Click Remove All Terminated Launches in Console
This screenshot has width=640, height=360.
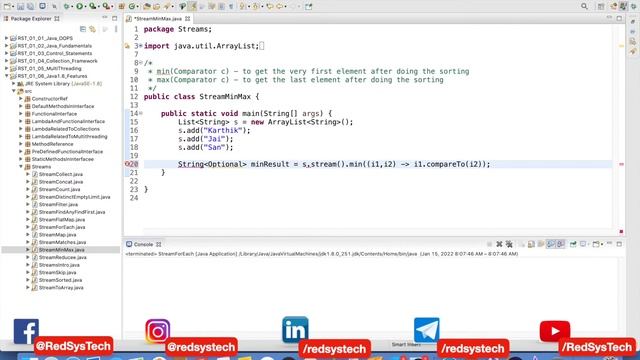(509, 244)
